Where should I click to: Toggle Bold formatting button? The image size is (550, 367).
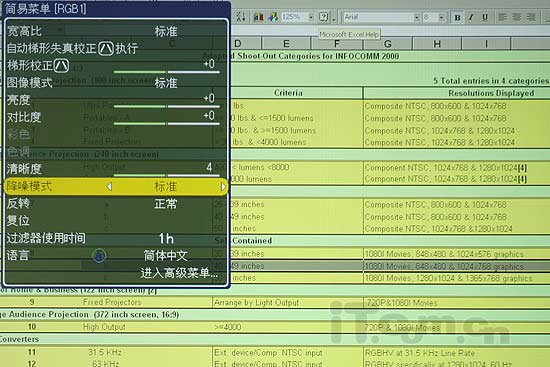click(457, 17)
